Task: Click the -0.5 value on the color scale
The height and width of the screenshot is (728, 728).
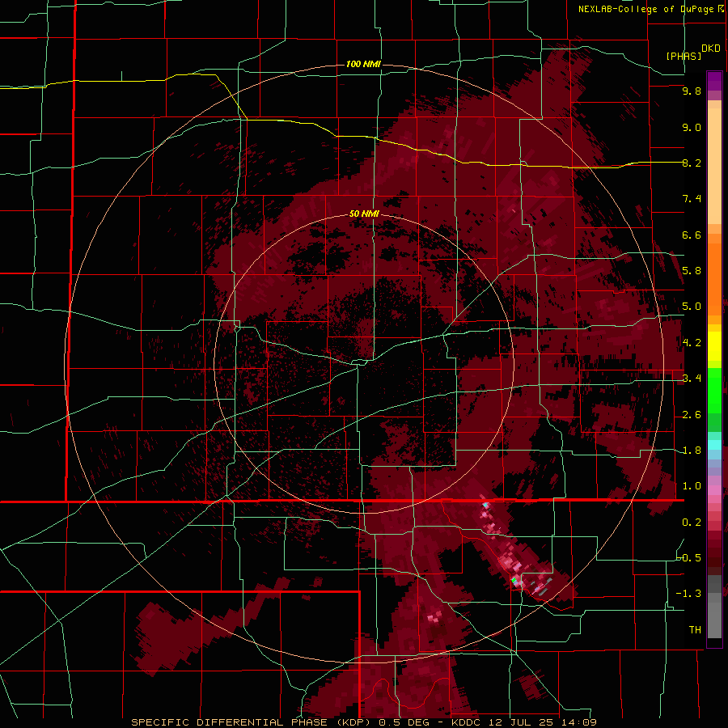Action: pyautogui.click(x=689, y=558)
